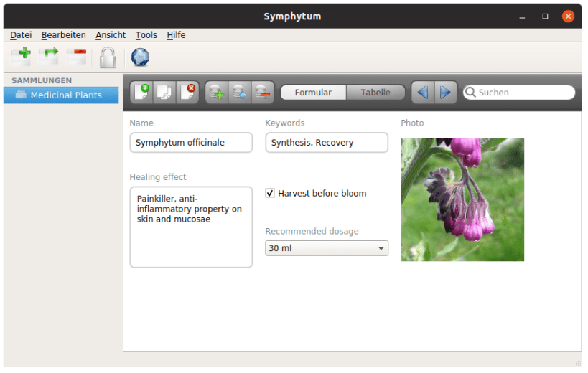Click the Recommended dosage label
Image resolution: width=588 pixels, height=373 pixels.
[312, 232]
